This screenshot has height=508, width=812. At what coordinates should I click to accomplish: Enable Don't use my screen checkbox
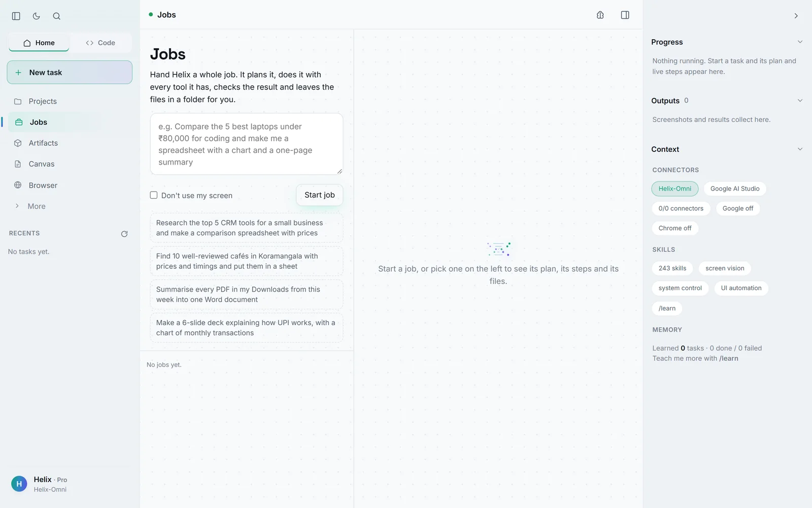(x=154, y=195)
